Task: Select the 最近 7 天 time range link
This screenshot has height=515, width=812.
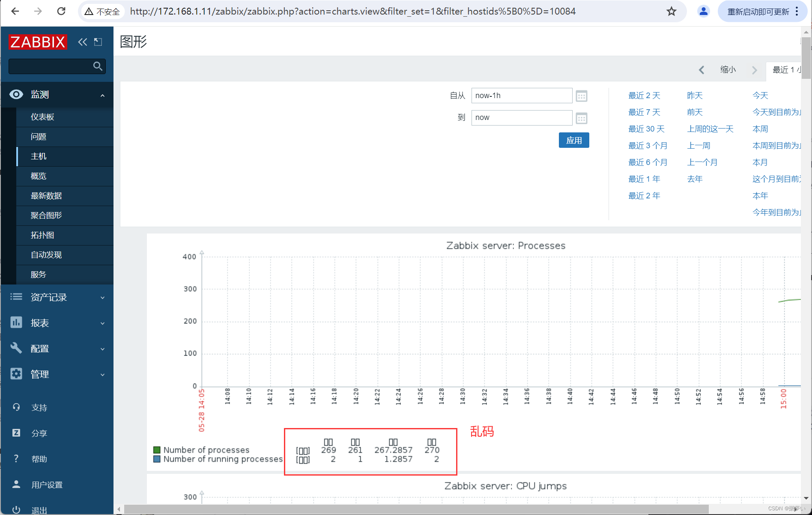Action: [644, 112]
